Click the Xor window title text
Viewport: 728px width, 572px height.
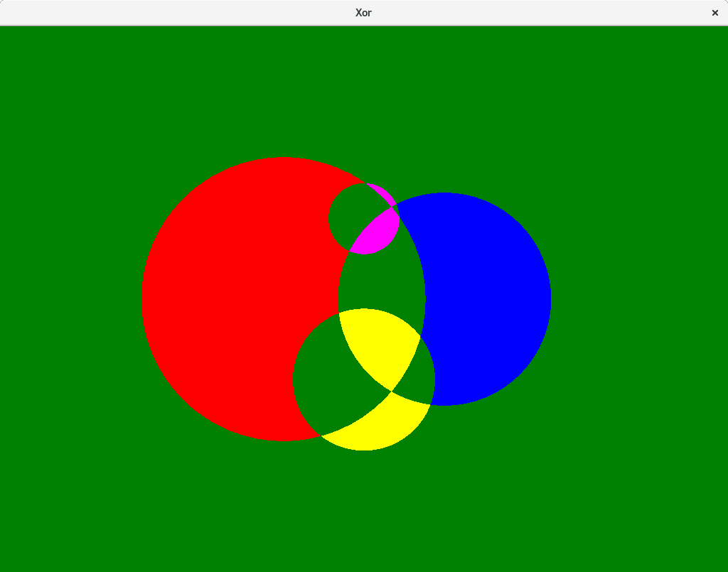pos(363,13)
